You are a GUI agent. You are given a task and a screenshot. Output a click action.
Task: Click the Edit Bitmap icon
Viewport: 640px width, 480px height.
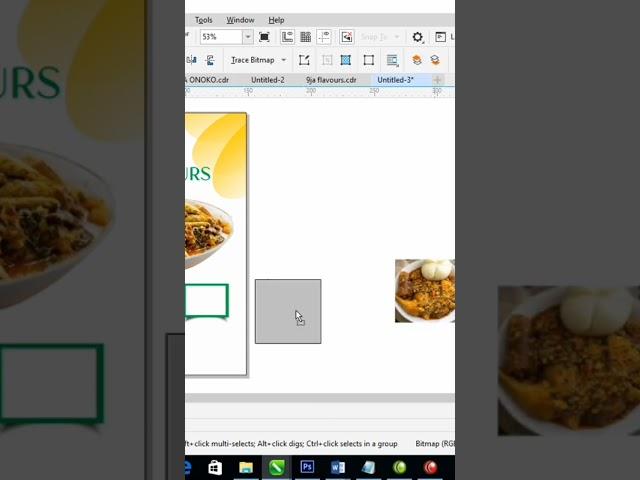304,60
